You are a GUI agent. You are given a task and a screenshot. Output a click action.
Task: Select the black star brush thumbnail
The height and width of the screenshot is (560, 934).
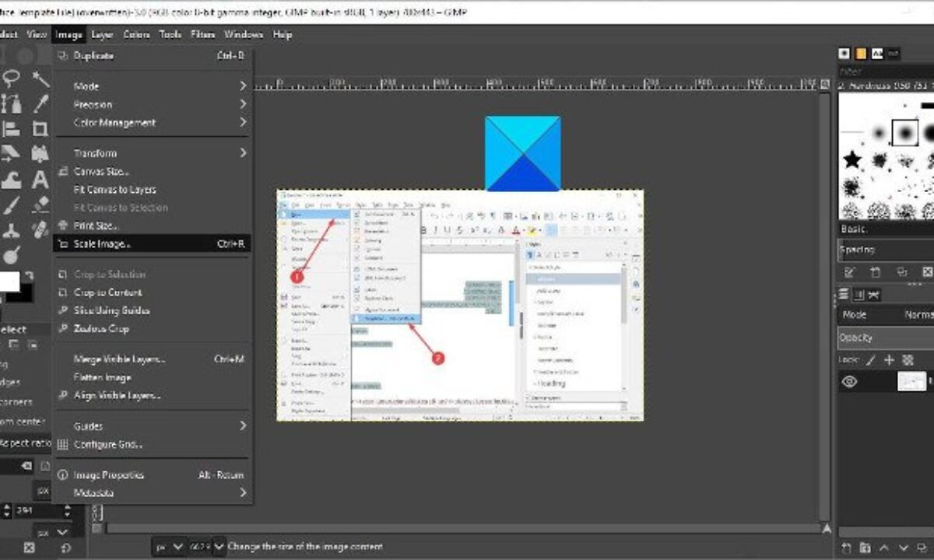(x=852, y=161)
